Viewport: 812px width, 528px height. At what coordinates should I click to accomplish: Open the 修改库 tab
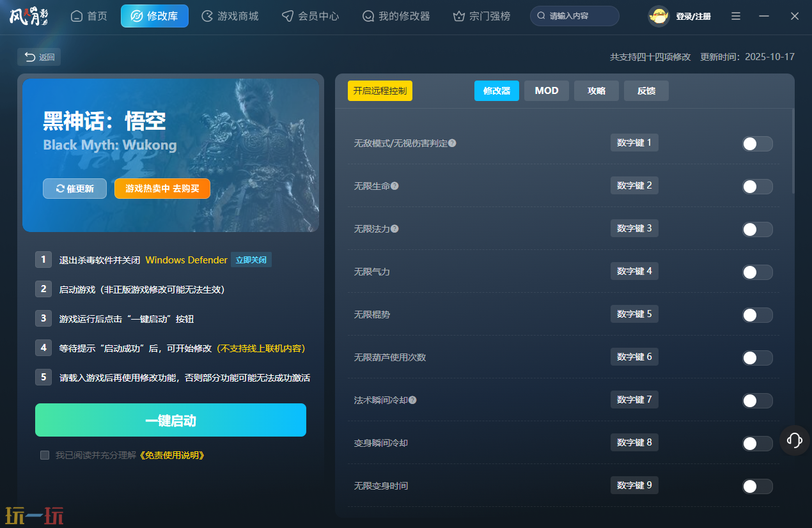(155, 16)
